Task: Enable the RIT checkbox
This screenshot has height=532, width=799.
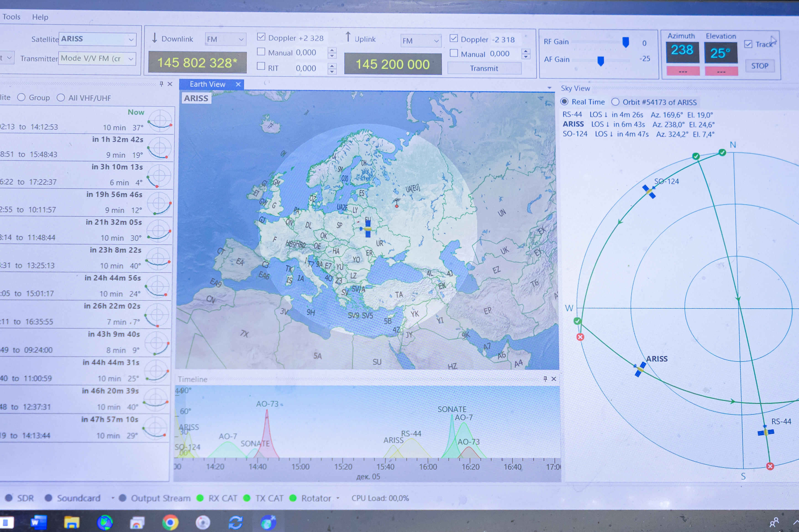Action: pyautogui.click(x=261, y=66)
